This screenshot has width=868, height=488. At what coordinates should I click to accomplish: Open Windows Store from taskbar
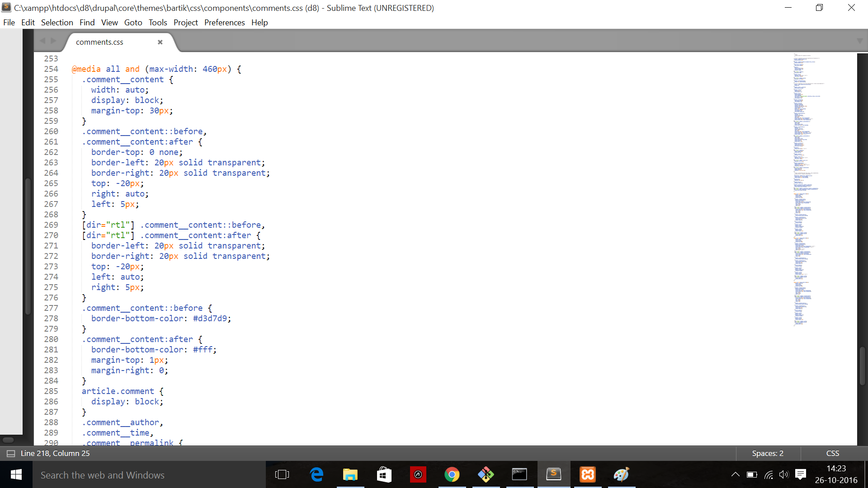(x=384, y=474)
